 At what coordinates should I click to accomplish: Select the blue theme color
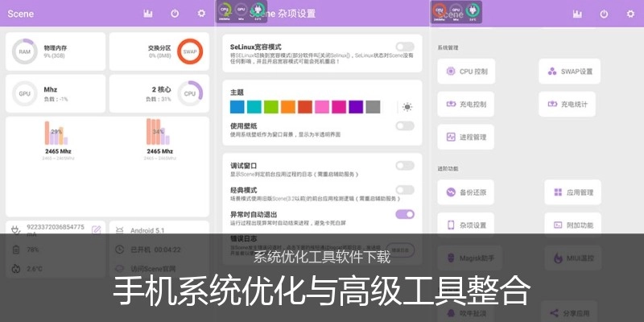(237, 107)
